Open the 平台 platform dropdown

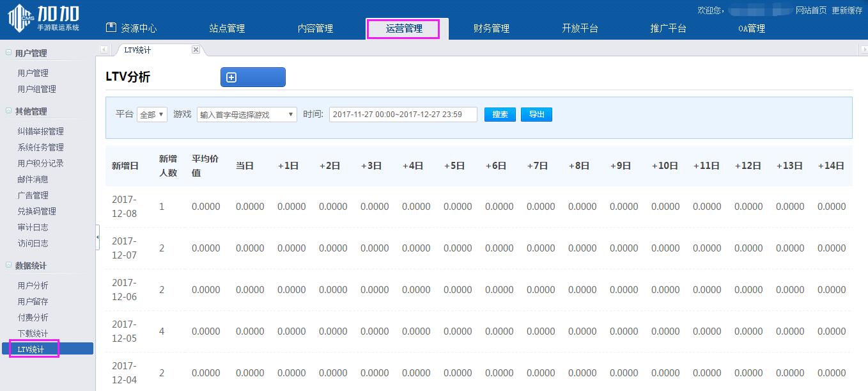coord(152,115)
